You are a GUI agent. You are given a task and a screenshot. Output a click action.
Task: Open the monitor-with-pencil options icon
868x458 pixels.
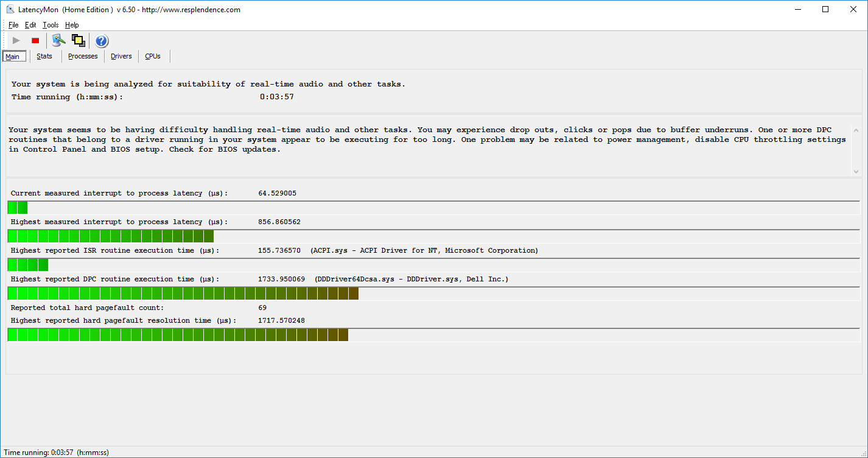pos(58,41)
